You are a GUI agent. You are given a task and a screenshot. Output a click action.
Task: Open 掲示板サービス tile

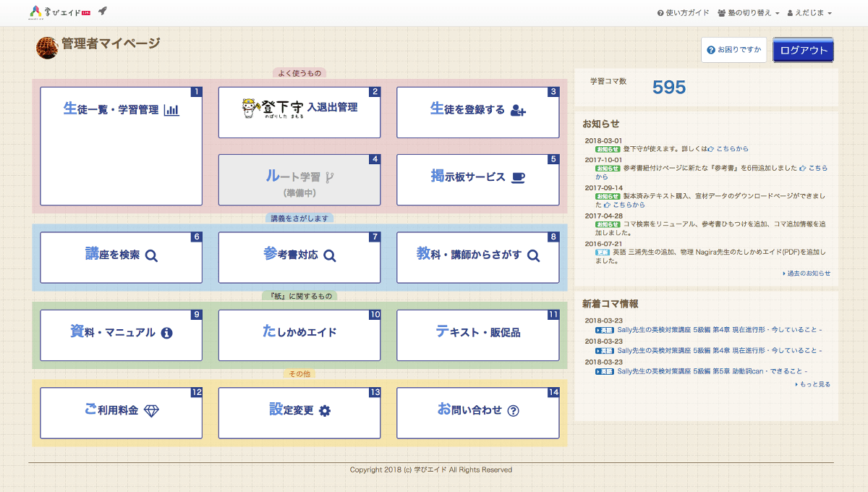click(478, 179)
